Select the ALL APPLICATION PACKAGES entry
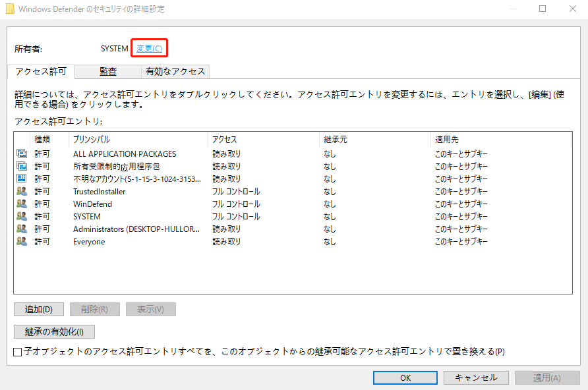588x390 pixels. (125, 153)
